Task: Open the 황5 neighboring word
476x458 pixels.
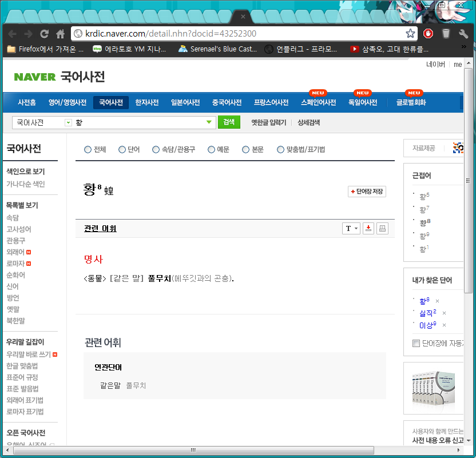Action: point(425,196)
